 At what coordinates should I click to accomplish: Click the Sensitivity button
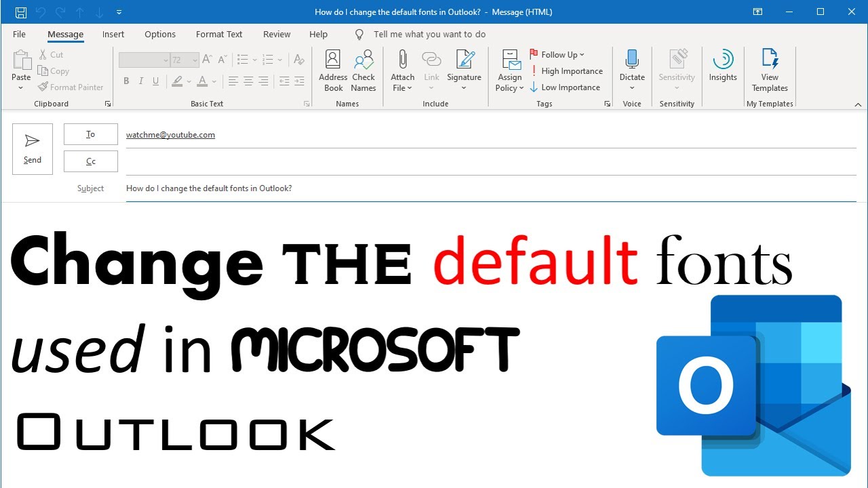coord(677,70)
